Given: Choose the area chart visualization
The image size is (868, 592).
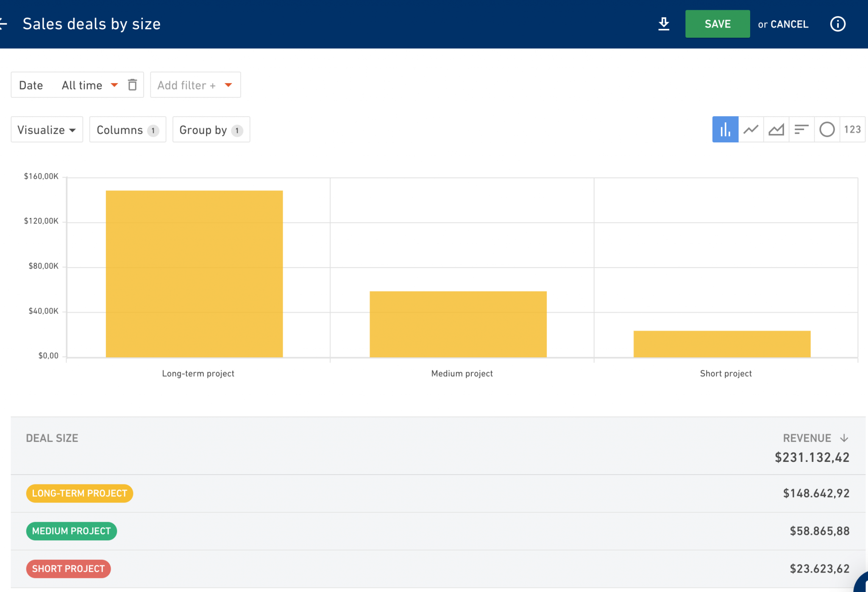Looking at the screenshot, I should tap(776, 129).
